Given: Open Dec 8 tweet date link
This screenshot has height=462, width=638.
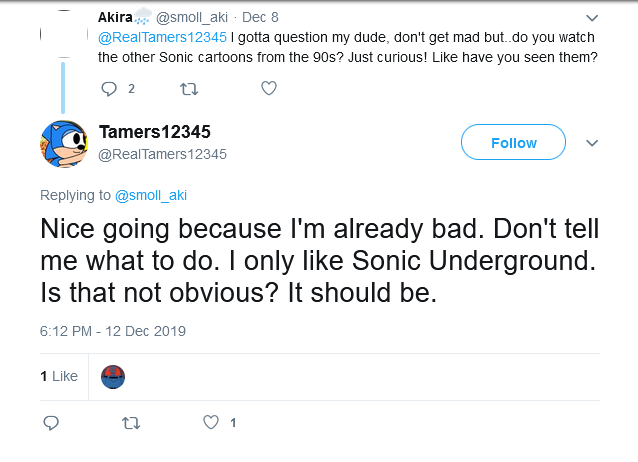Looking at the screenshot, I should pos(261,17).
